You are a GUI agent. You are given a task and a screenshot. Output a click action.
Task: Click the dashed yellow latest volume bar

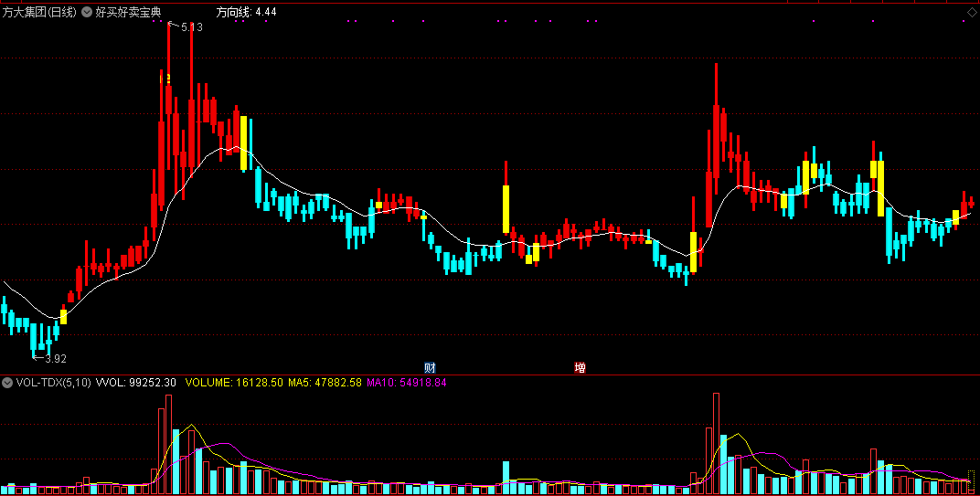coord(971,481)
